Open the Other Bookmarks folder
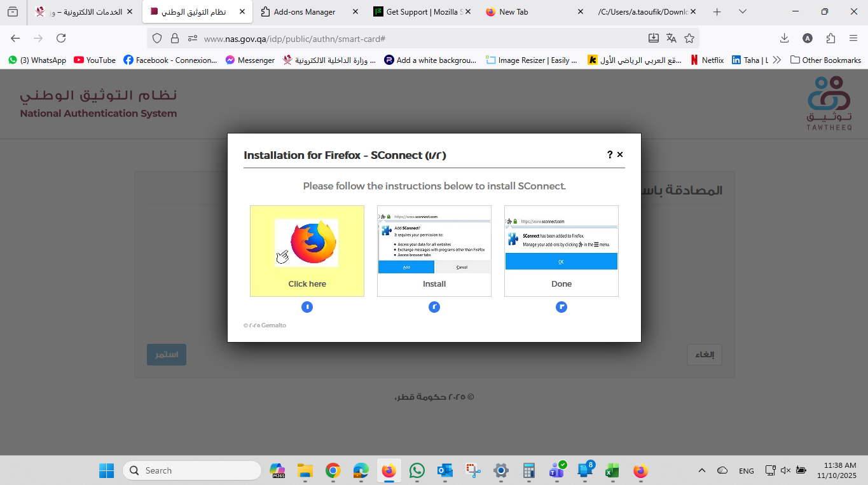Viewport: 868px width, 485px height. pyautogui.click(x=825, y=60)
